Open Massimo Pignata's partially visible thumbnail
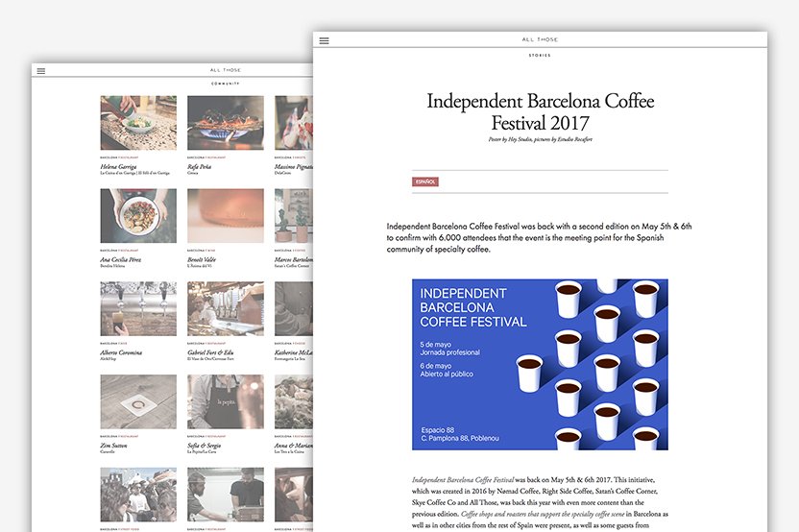The width and height of the screenshot is (799, 532). (294, 123)
